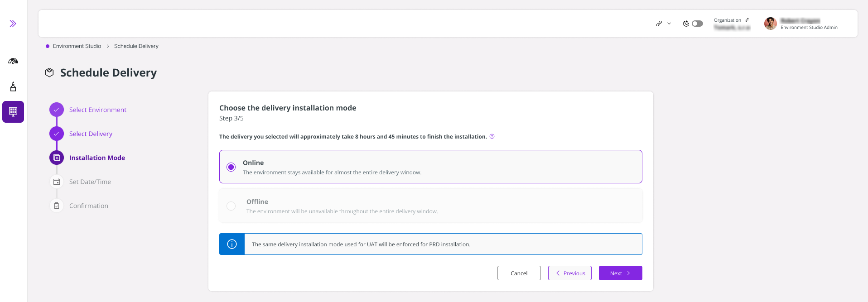
Task: Click the package icon beside Schedule Delivery title
Action: coord(49,72)
